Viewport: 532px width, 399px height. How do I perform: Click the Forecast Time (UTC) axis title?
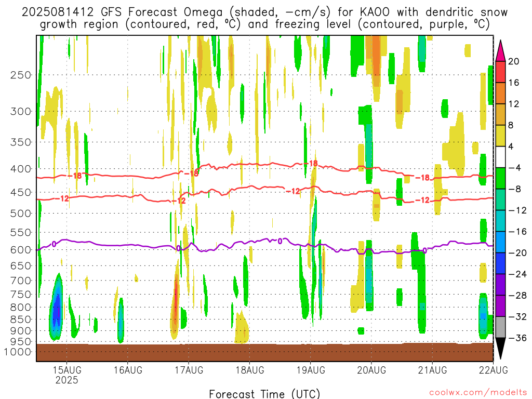pos(264,394)
